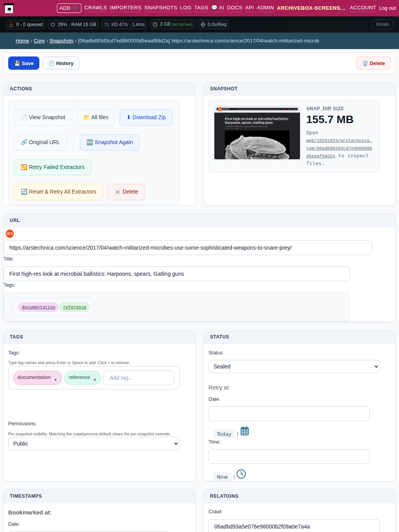Click the top-right red Delete button
399x532 pixels.
[373, 63]
